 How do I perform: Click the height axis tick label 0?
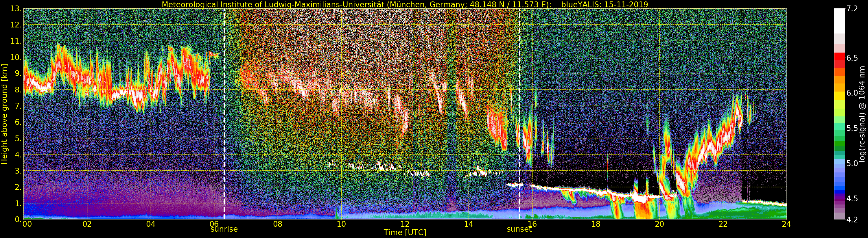point(18,220)
